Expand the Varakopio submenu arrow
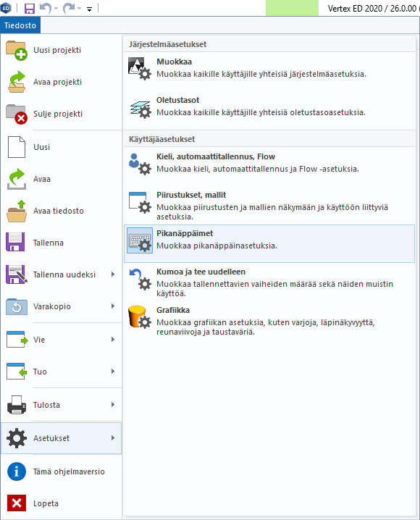The image size is (420, 520). 113,306
